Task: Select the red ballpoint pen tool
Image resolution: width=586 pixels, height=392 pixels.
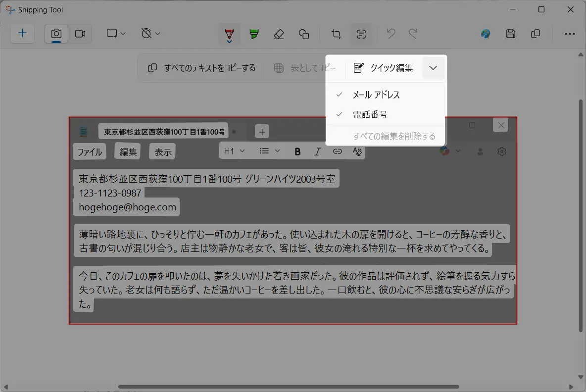Action: coord(229,34)
